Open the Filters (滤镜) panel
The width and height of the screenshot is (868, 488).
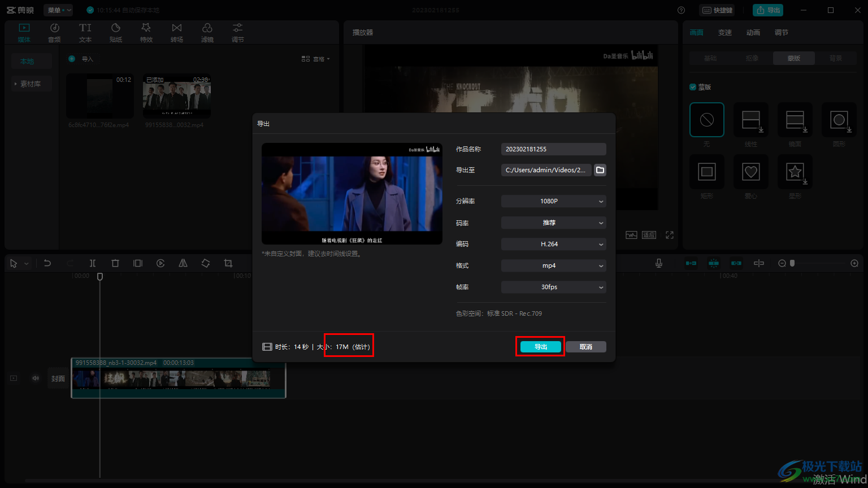(x=207, y=33)
